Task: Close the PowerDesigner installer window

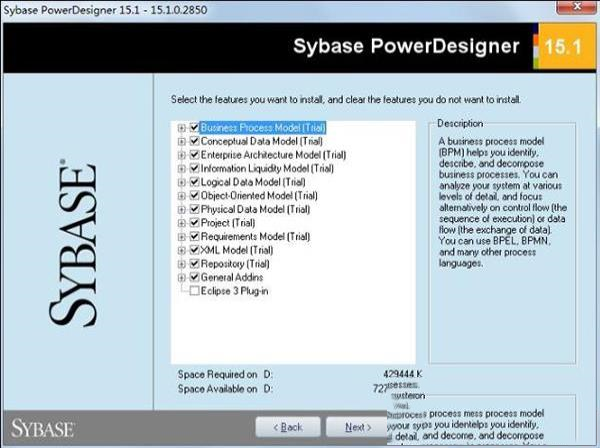Action: (x=577, y=7)
